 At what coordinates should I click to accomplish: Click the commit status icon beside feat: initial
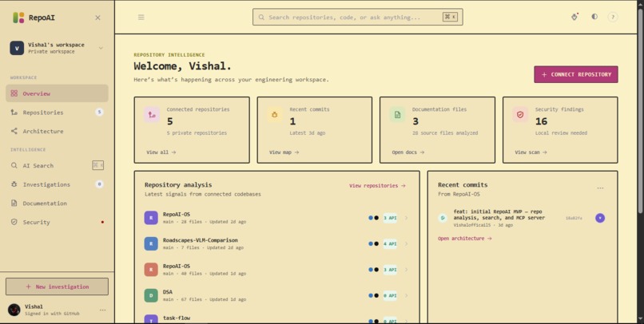coord(443,218)
